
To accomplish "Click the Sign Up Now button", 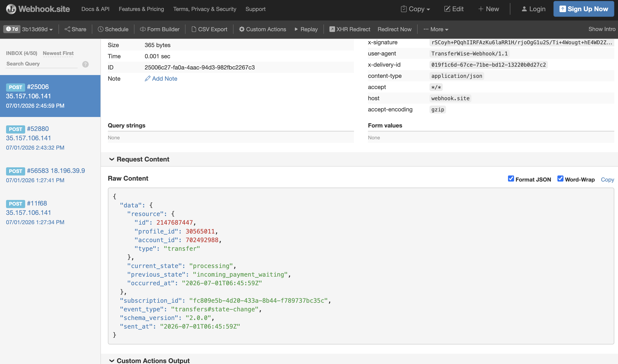I will click(584, 9).
